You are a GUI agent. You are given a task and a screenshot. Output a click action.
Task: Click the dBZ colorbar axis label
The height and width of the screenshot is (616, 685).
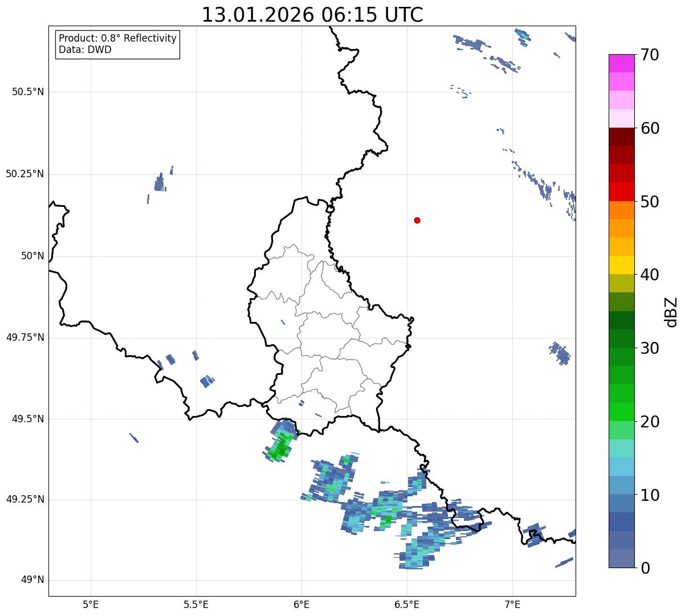pyautogui.click(x=671, y=312)
